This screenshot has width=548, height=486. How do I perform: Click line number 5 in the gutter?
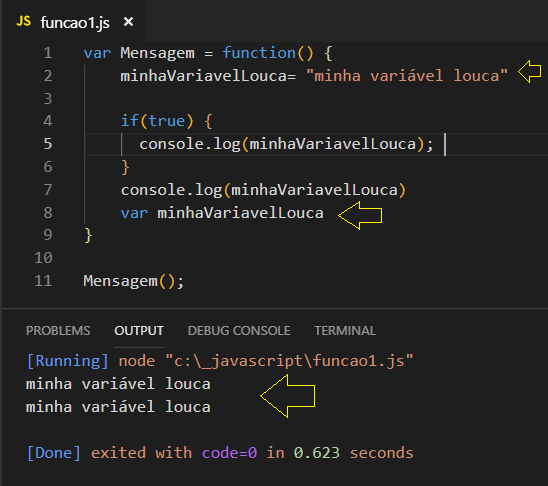[48, 144]
